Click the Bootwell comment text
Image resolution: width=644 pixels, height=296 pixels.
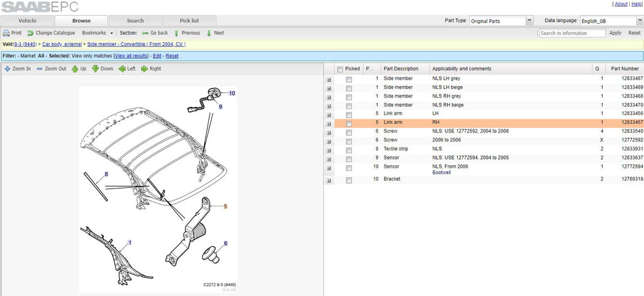(x=441, y=173)
